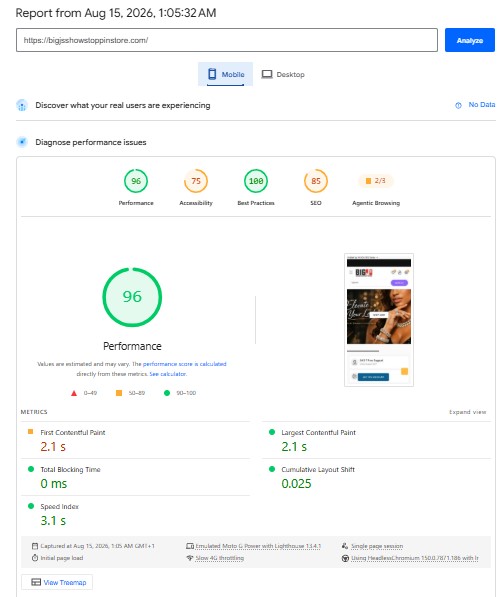Click the Single page session text
Screen dimensions: 502x597
click(x=377, y=546)
